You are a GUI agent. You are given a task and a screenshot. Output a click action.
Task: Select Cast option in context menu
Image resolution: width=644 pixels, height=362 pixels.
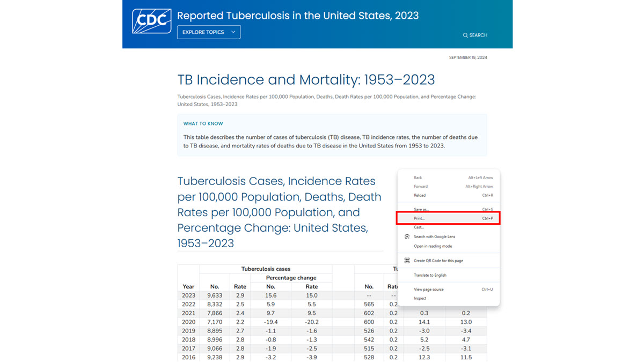448,227
